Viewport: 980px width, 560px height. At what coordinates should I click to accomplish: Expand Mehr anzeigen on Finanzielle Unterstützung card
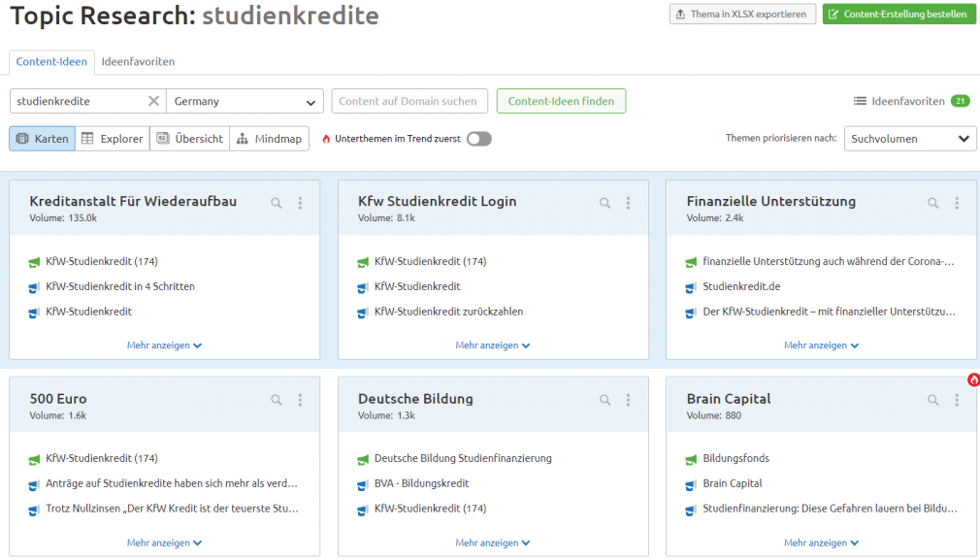click(x=821, y=345)
